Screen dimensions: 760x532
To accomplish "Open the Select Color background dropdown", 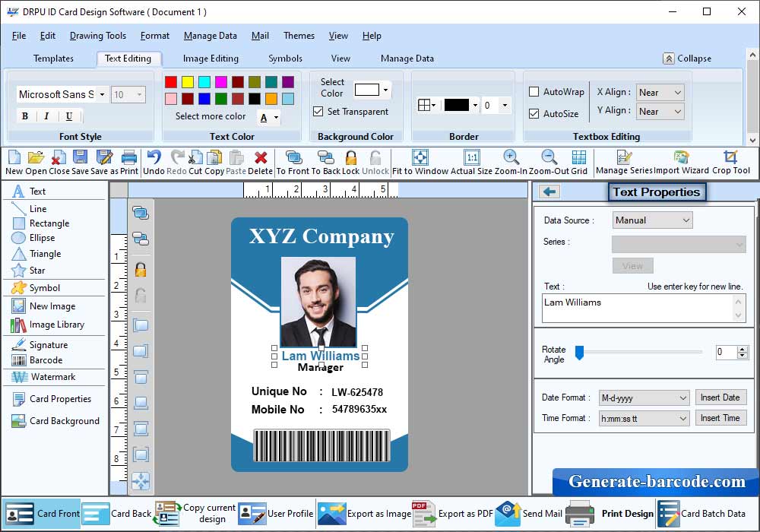I will [x=385, y=90].
